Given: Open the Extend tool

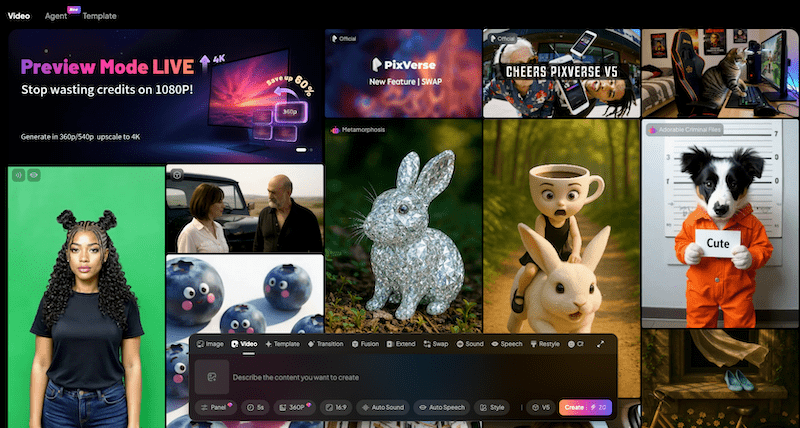Looking at the screenshot, I should (400, 343).
